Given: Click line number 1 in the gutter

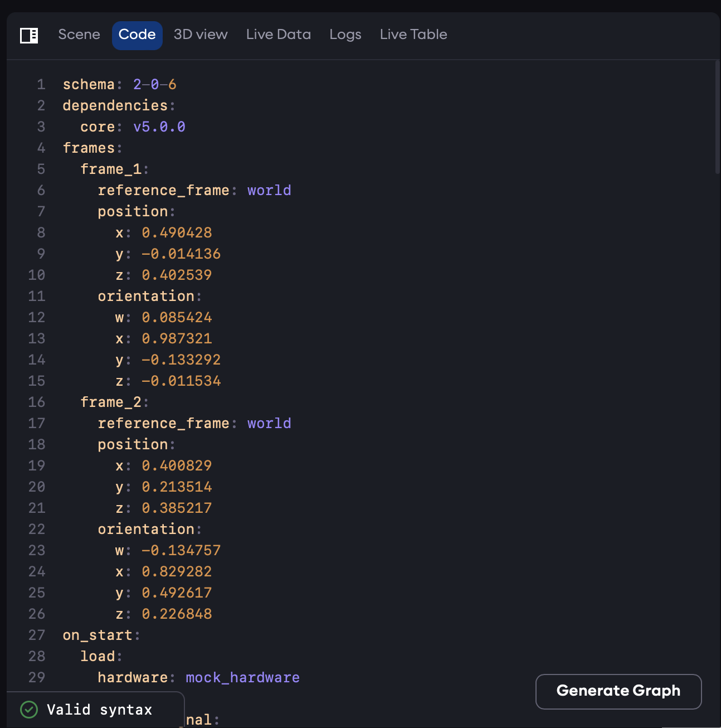Looking at the screenshot, I should point(40,84).
